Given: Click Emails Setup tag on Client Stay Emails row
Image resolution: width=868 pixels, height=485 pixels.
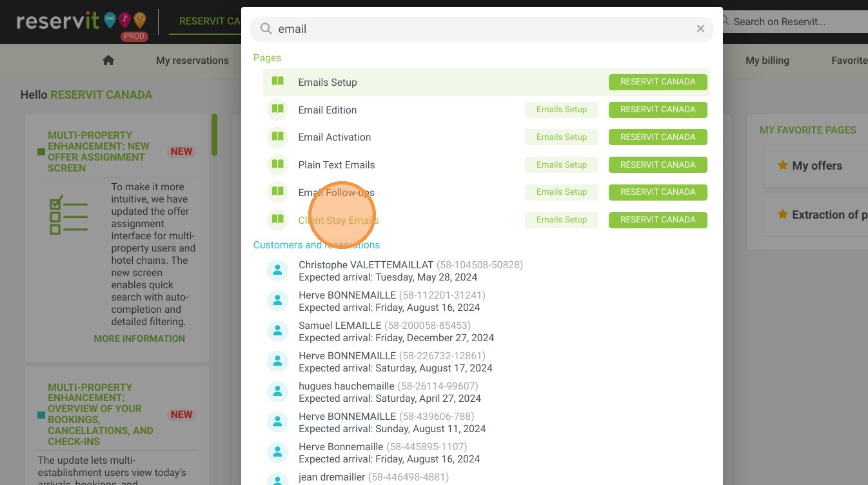Looking at the screenshot, I should [x=561, y=220].
